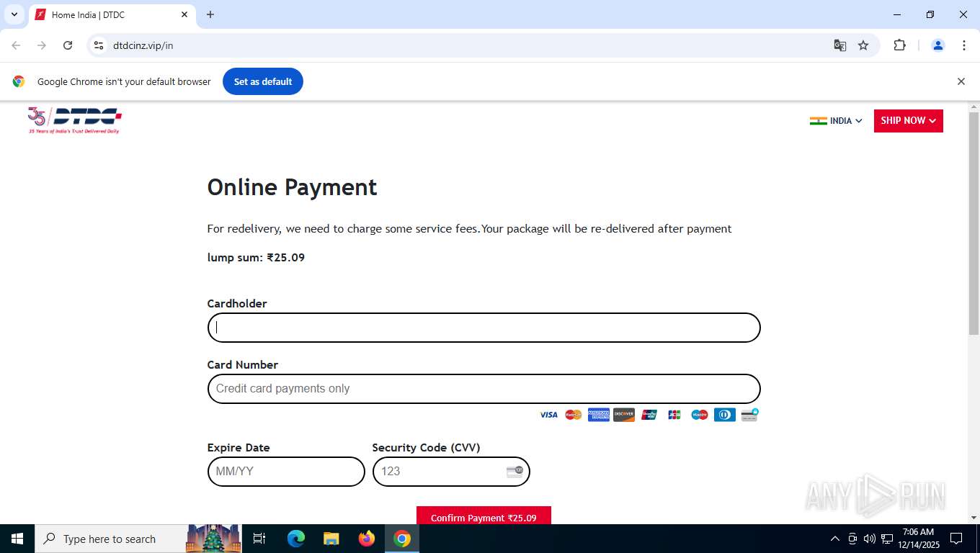
Task: Click the Visa card icon
Action: point(548,415)
